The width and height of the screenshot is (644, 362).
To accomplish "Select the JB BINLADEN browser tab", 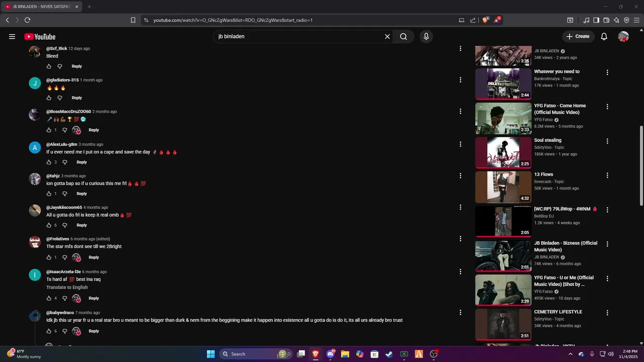I will tap(41, 7).
